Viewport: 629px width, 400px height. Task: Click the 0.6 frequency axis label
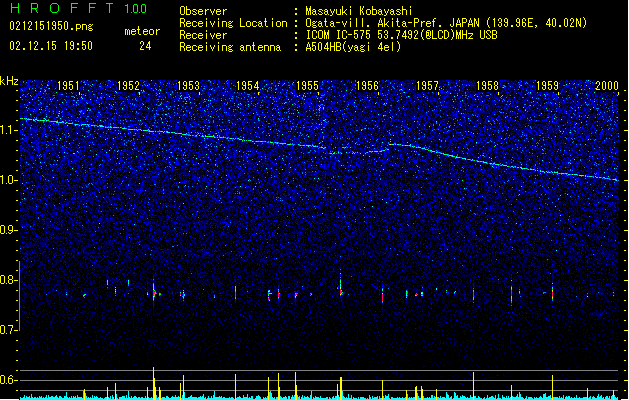tap(8, 380)
